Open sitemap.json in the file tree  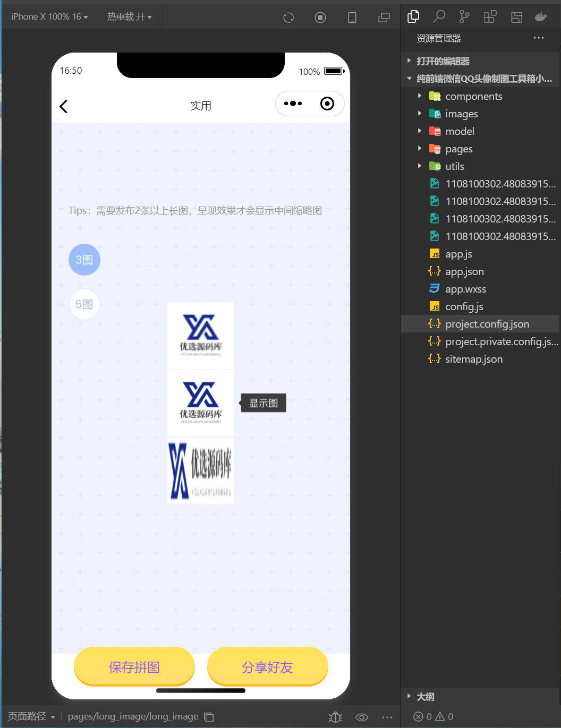pyautogui.click(x=481, y=359)
